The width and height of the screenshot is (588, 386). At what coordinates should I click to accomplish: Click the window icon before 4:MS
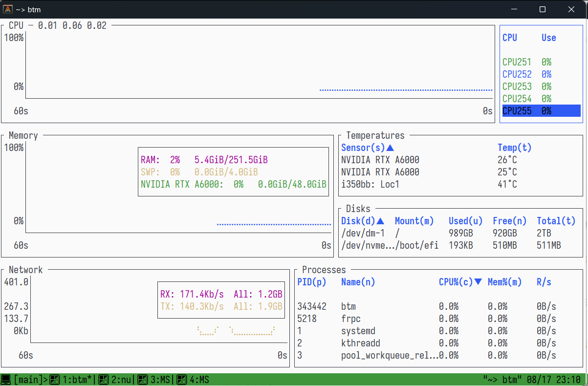[182, 380]
